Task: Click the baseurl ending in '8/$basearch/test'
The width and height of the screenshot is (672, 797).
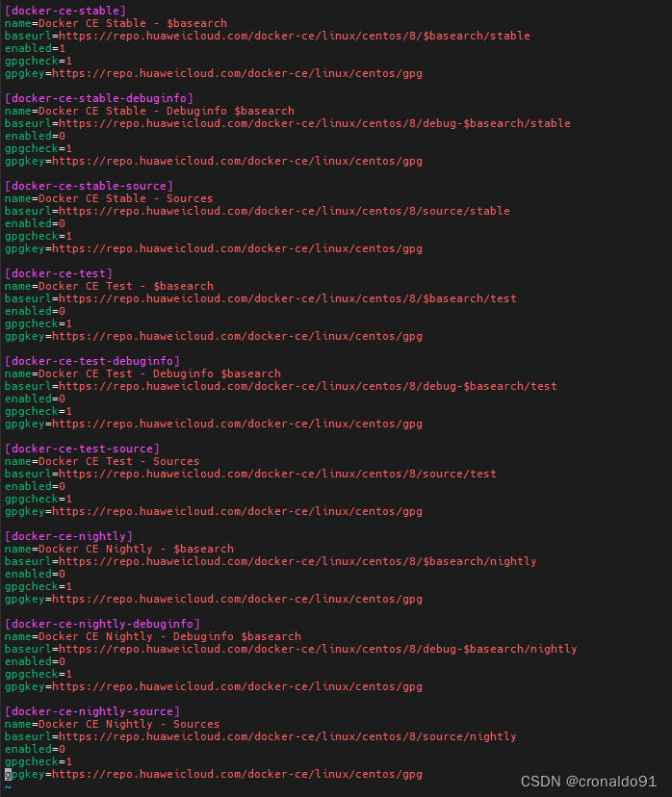Action: coord(261,298)
